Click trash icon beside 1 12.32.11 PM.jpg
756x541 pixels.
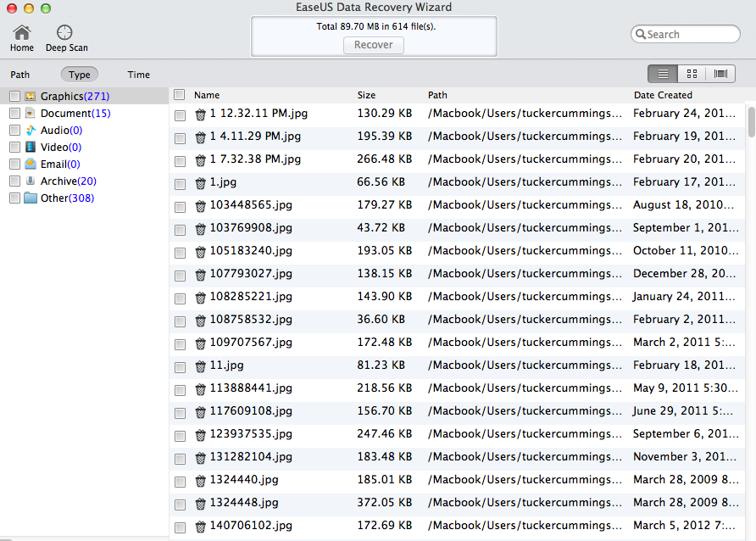[201, 114]
